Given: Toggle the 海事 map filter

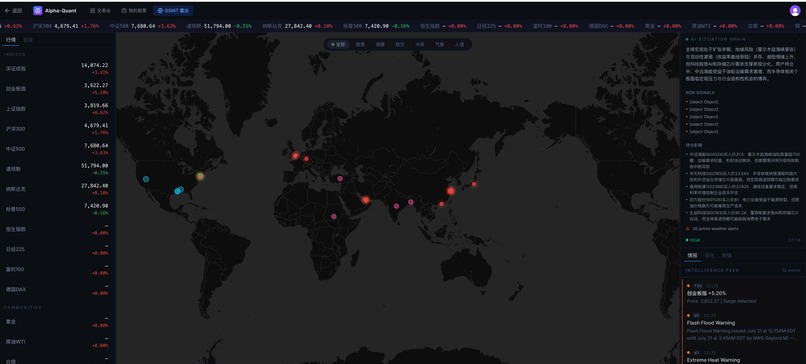Looking at the screenshot, I should pyautogui.click(x=380, y=45).
